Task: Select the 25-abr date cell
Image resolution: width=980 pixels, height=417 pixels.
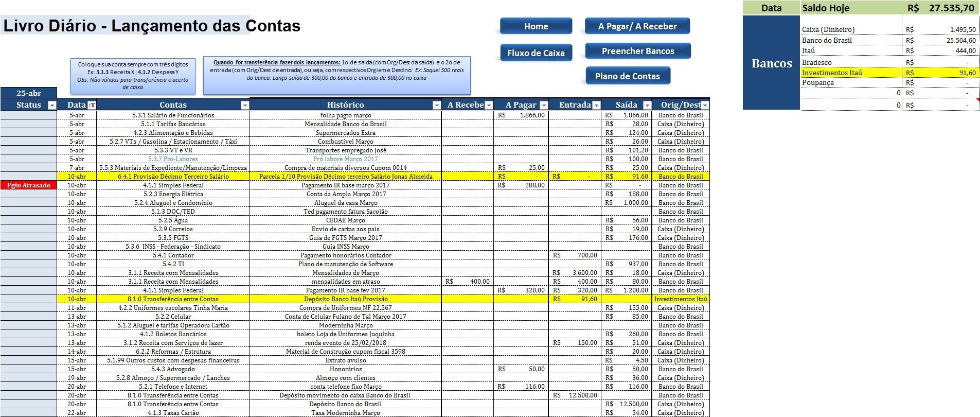Action: (29, 93)
